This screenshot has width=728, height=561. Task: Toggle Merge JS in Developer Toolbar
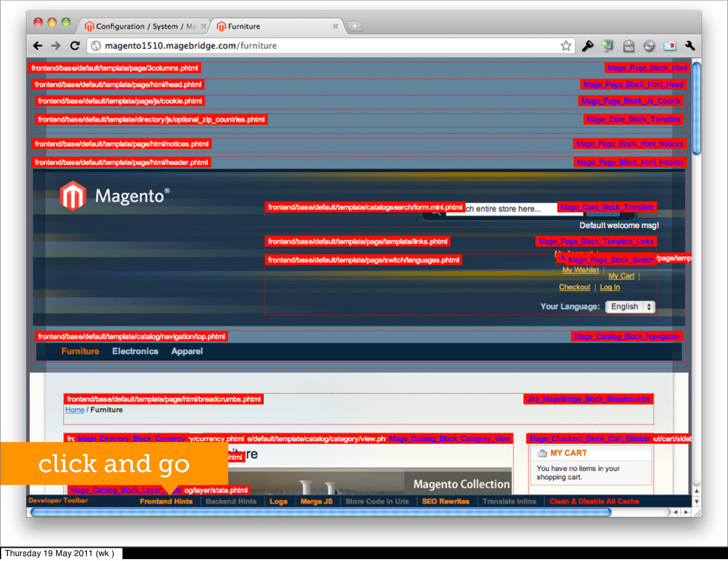317,501
